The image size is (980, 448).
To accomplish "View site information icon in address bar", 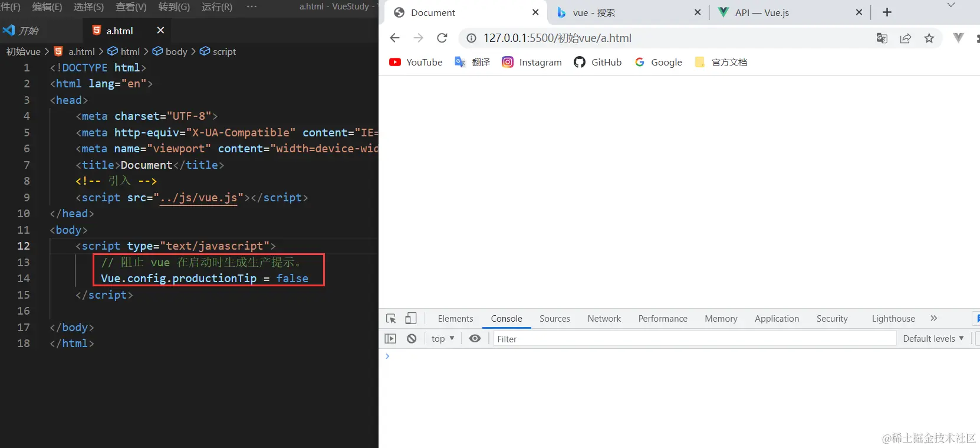I will coord(471,38).
